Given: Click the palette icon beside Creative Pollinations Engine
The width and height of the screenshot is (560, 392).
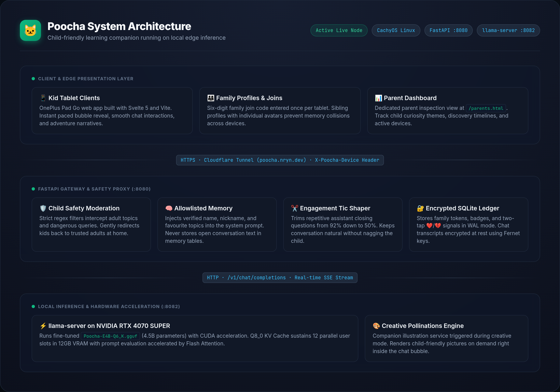Looking at the screenshot, I should point(376,326).
